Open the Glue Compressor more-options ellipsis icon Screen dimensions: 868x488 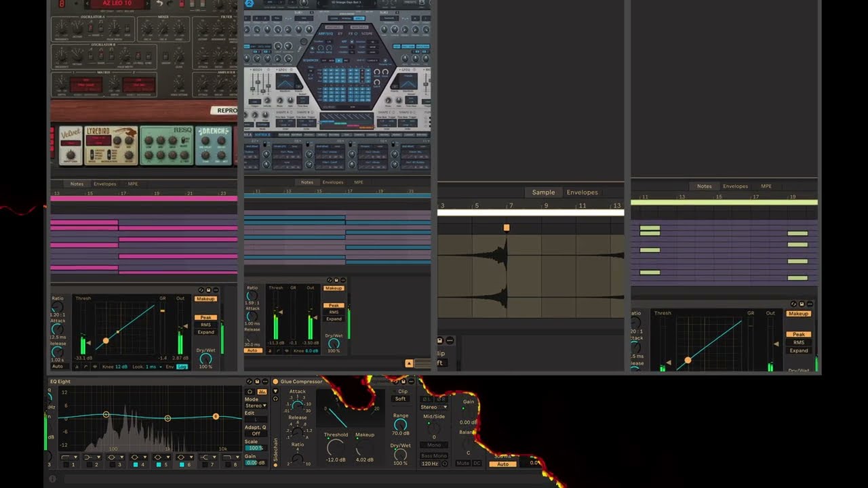pyautogui.click(x=411, y=382)
